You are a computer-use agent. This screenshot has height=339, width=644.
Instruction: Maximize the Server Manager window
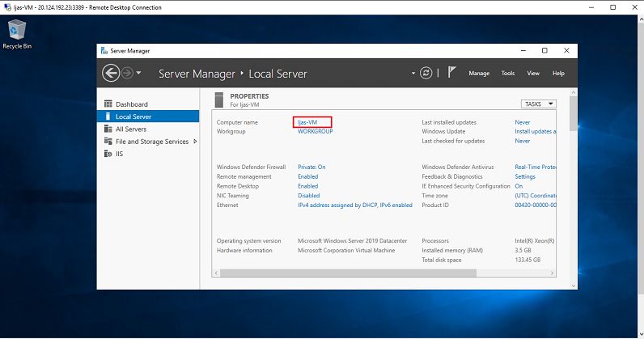tap(544, 50)
